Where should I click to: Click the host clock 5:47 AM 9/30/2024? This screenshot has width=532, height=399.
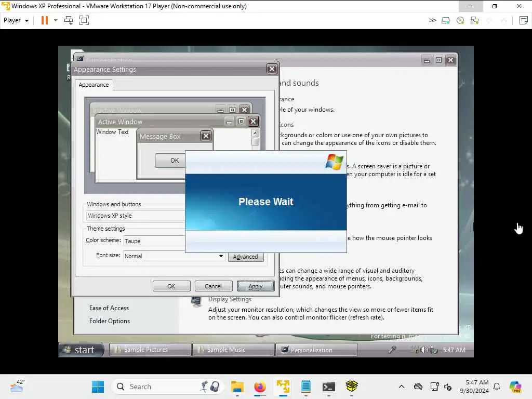tap(474, 387)
